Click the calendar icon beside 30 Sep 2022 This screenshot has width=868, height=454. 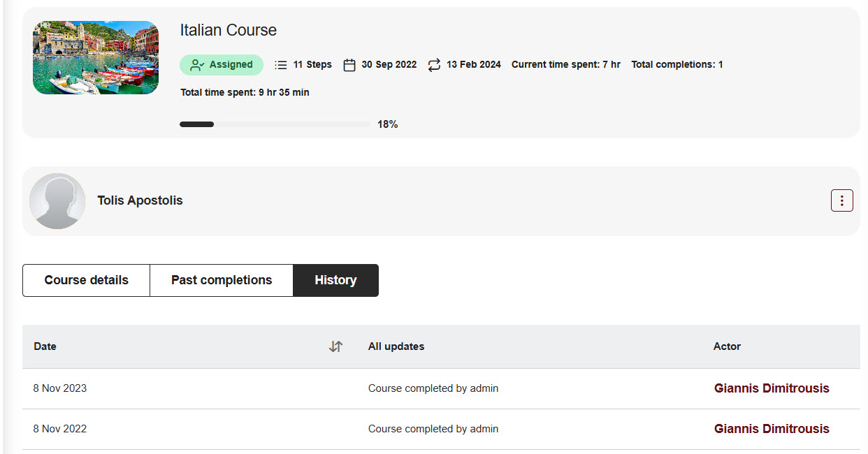click(x=349, y=65)
